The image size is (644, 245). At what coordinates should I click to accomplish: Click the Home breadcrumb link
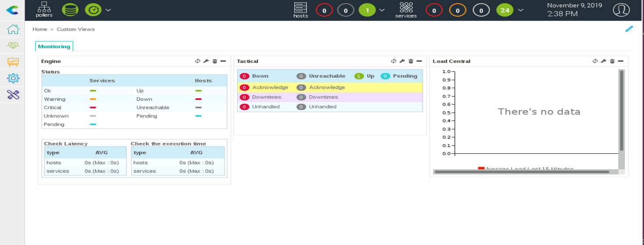tap(39, 29)
